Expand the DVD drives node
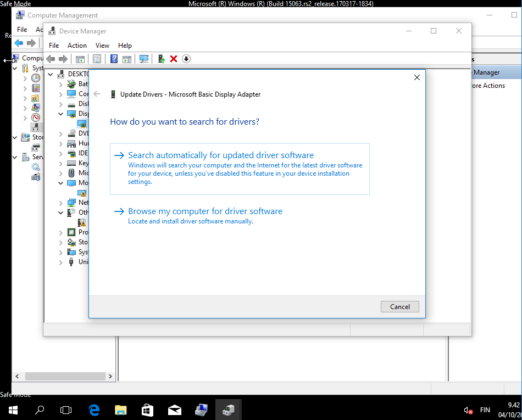This screenshot has height=420, width=522. (x=60, y=133)
